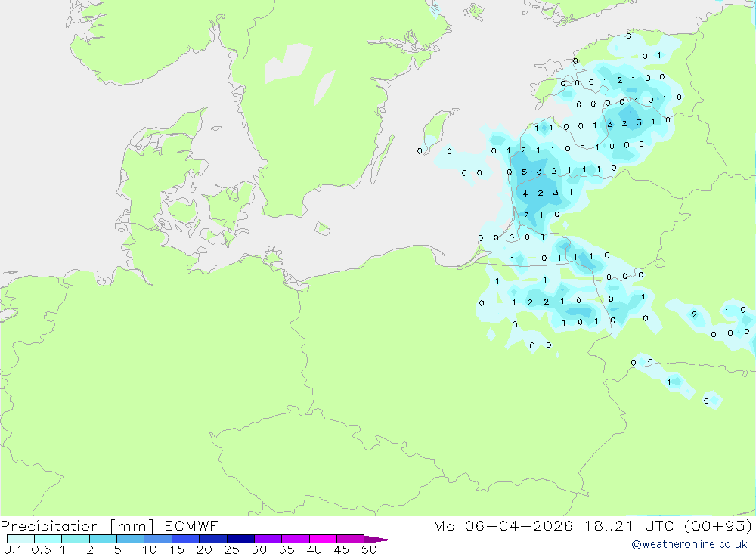Click the 35–40 mm purple legend swatch
The height and width of the screenshot is (554, 756).
tap(296, 539)
